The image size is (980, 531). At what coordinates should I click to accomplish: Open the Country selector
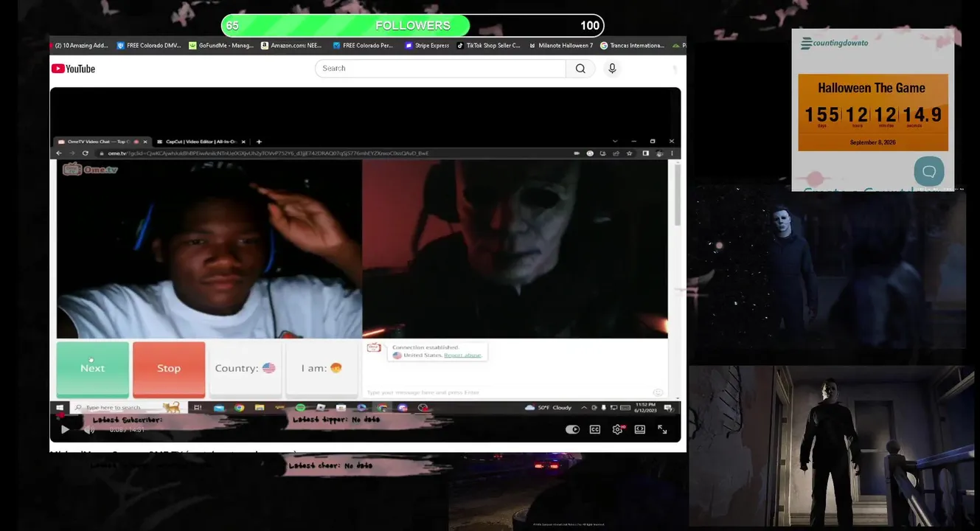245,368
